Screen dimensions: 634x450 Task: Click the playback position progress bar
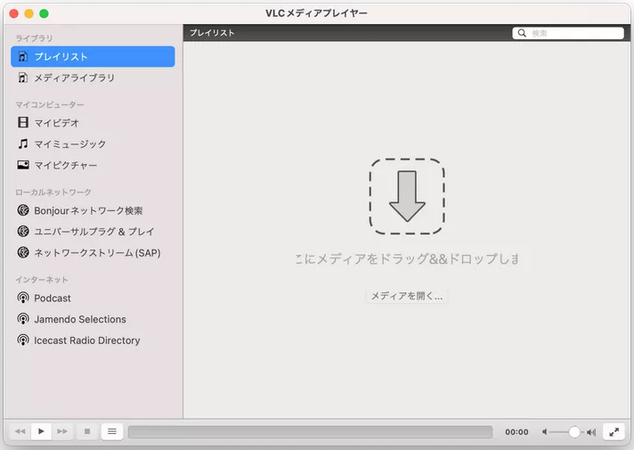(x=310, y=432)
